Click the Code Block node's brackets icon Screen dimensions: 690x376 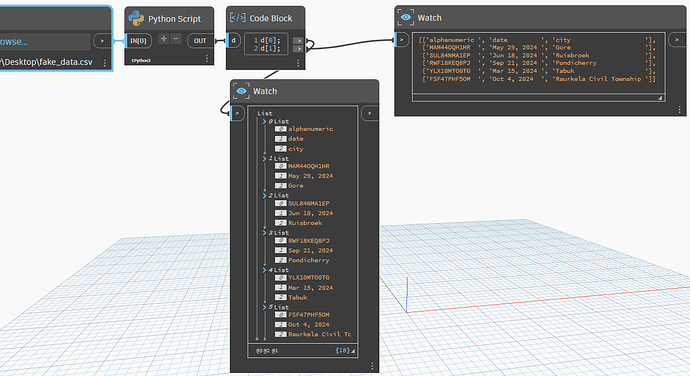pos(238,18)
